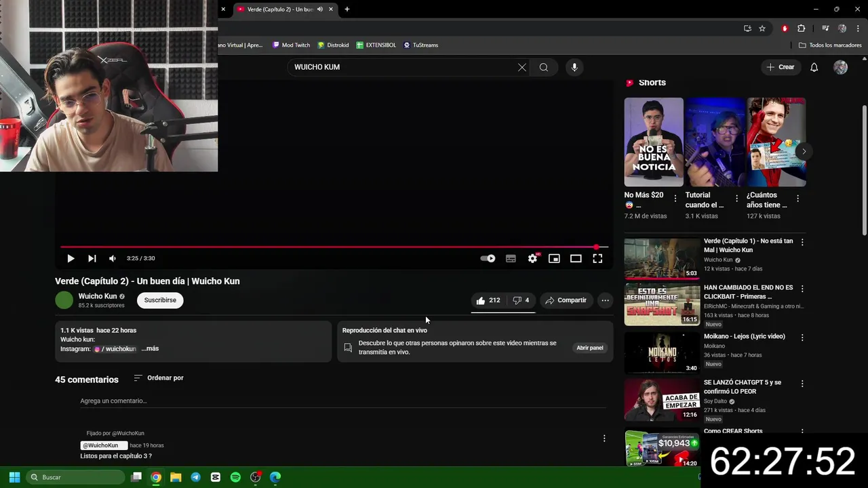The image size is (868, 488).
Task: Open a new browser tab
Action: [347, 9]
